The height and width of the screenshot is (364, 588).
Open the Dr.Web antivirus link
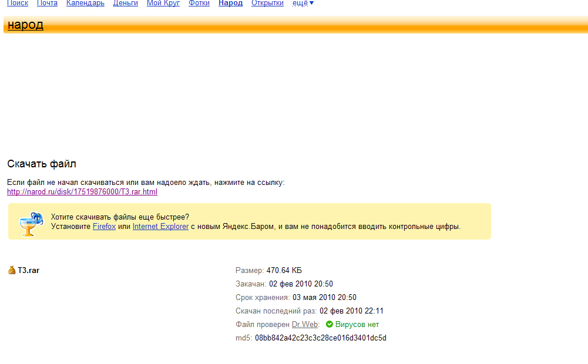305,325
